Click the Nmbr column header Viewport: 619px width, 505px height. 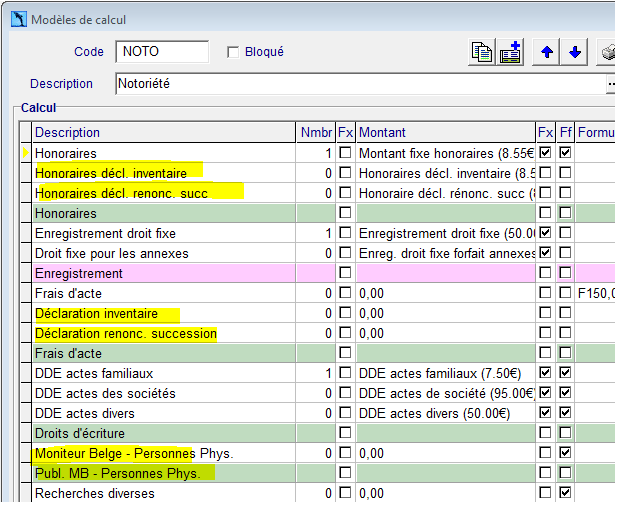pos(316,132)
